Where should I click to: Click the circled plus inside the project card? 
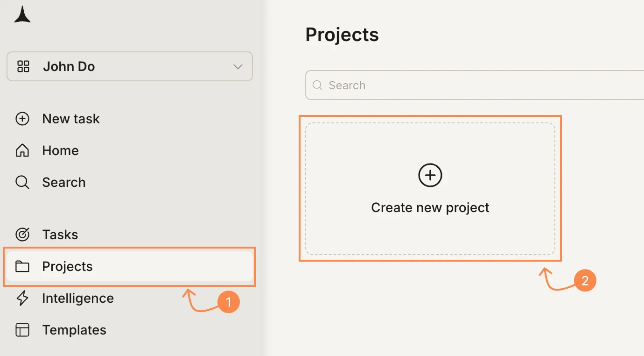(x=430, y=175)
